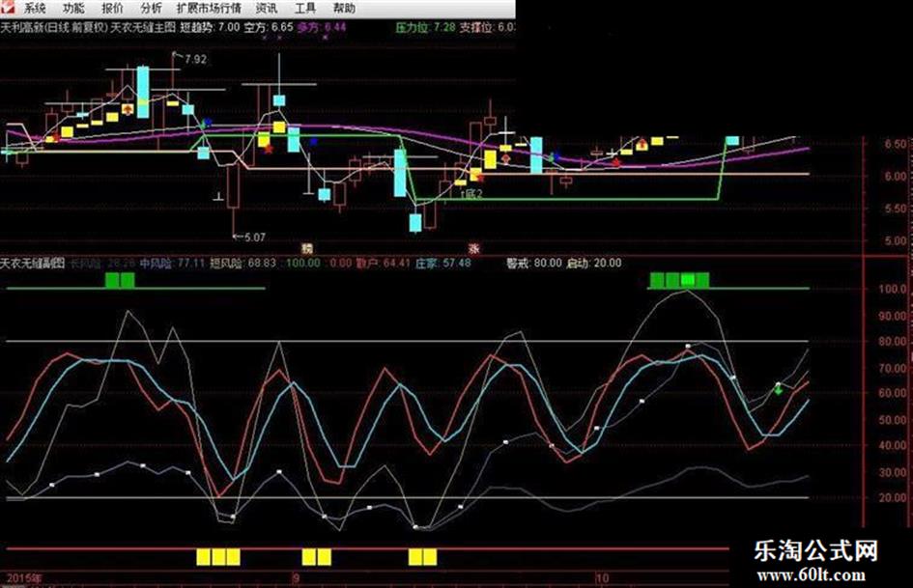Open the 扩展市场行情 menu
Image resolution: width=913 pixels, height=588 pixels.
pyautogui.click(x=209, y=8)
